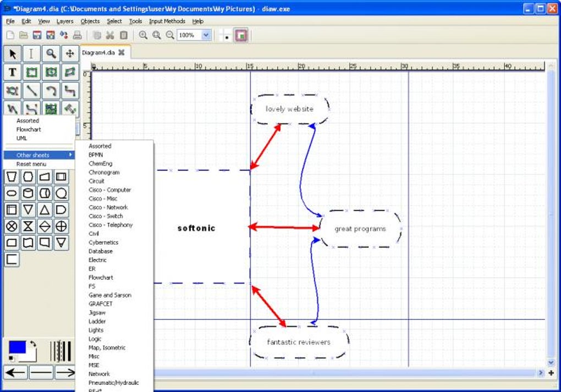561x392 pixels.
Task: Pick the summing junction crossed-circle shape
Action: tap(12, 227)
